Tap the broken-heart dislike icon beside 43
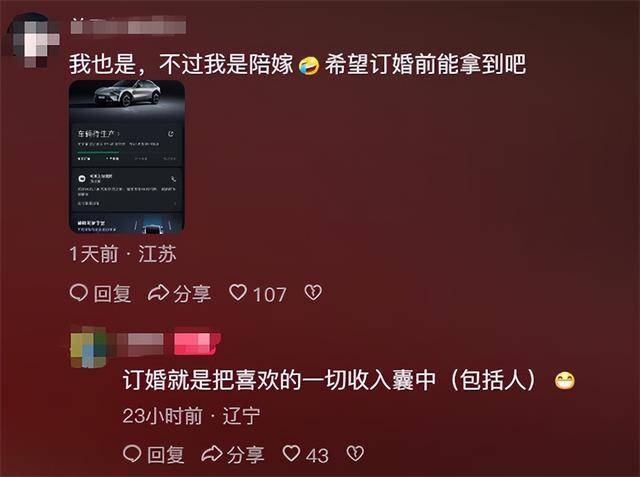The width and height of the screenshot is (640, 477). [355, 453]
